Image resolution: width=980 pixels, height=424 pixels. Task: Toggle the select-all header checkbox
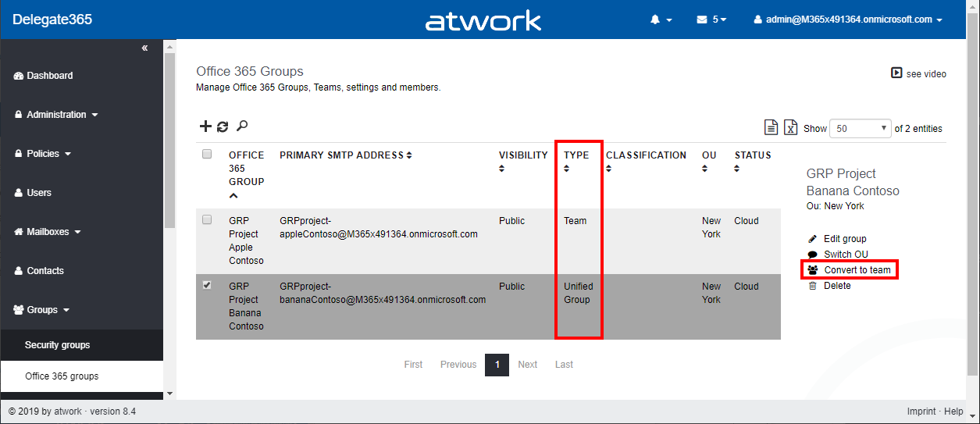tap(207, 154)
